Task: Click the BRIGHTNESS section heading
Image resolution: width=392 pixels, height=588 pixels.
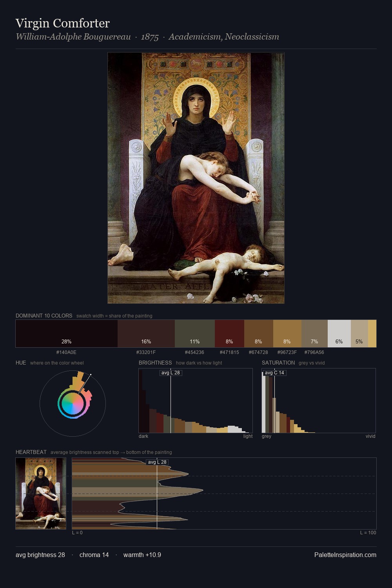Action: coord(155,363)
